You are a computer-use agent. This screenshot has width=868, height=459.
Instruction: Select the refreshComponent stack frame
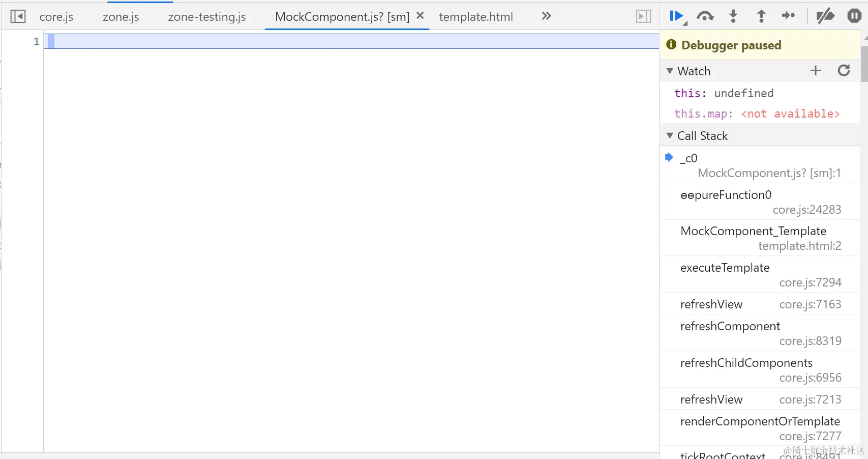(760, 333)
